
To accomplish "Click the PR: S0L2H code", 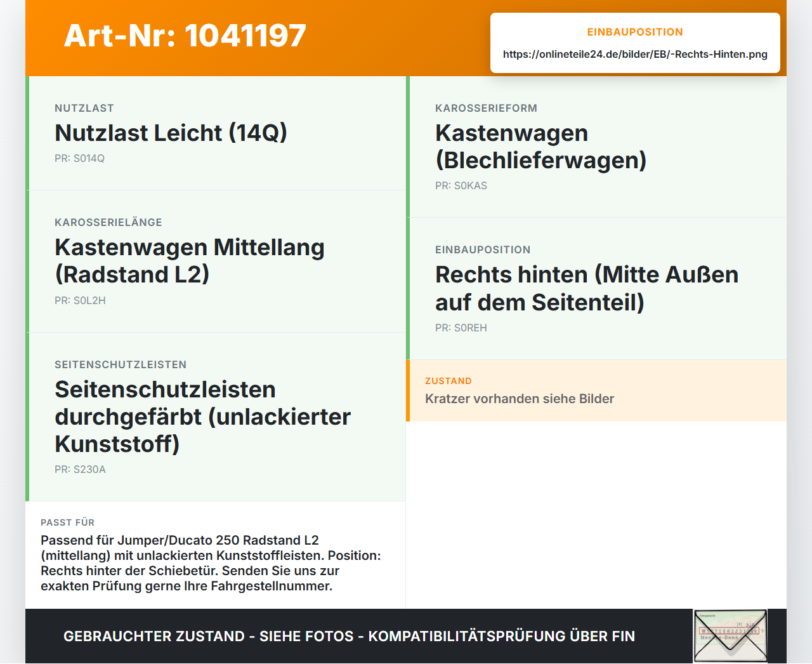I will pos(81,301).
